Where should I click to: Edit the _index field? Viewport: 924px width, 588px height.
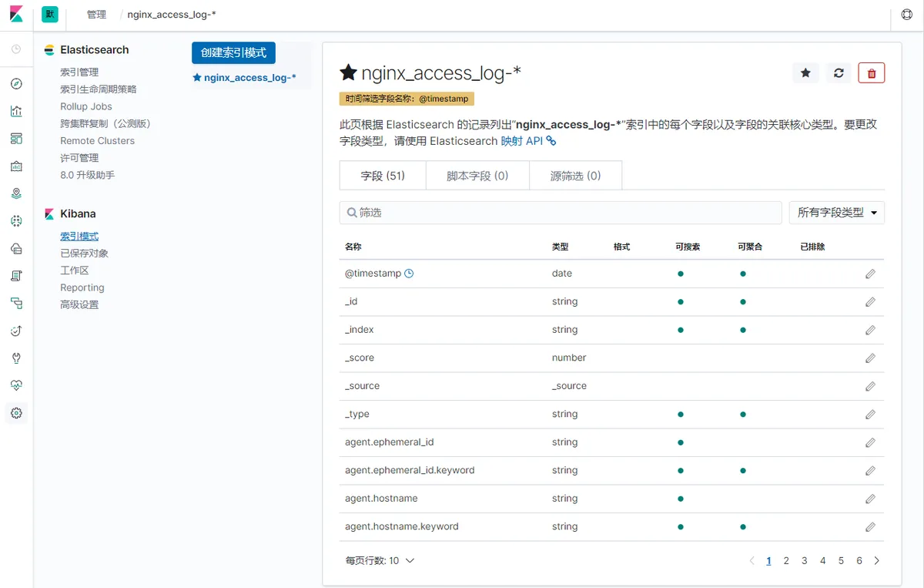pos(870,330)
